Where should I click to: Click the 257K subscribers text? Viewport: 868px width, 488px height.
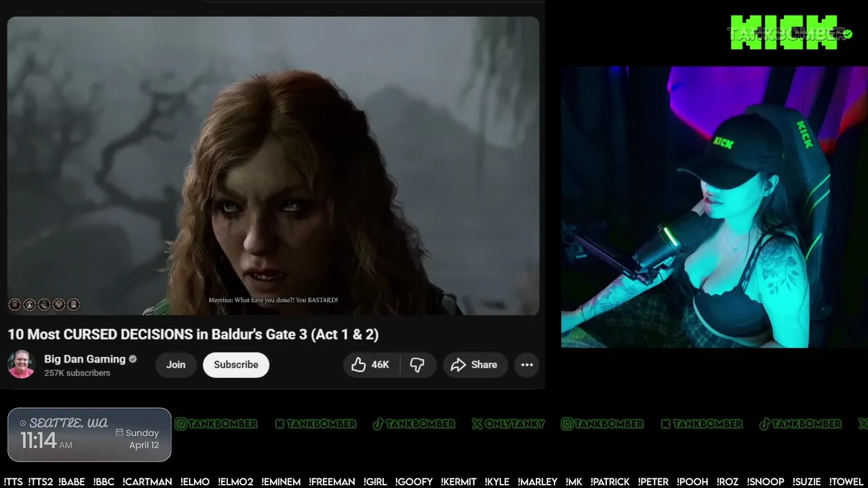click(x=77, y=373)
